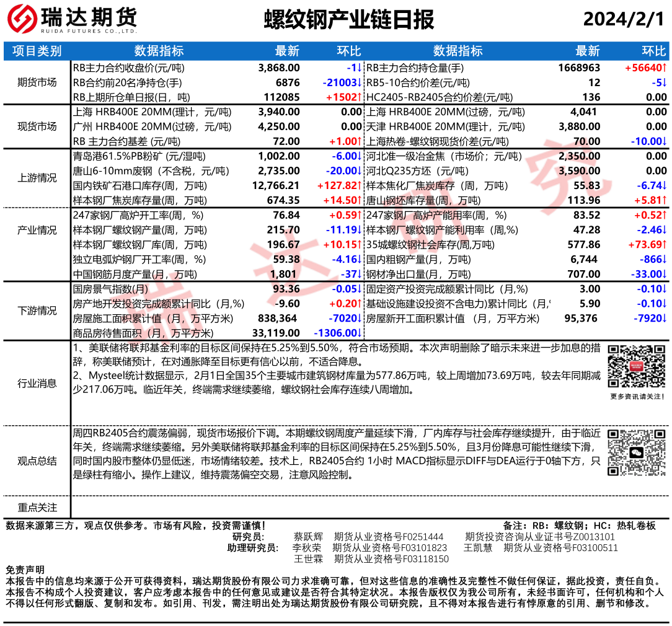Select the 上游情况 category label
The height and width of the screenshot is (626, 672).
tap(37, 178)
